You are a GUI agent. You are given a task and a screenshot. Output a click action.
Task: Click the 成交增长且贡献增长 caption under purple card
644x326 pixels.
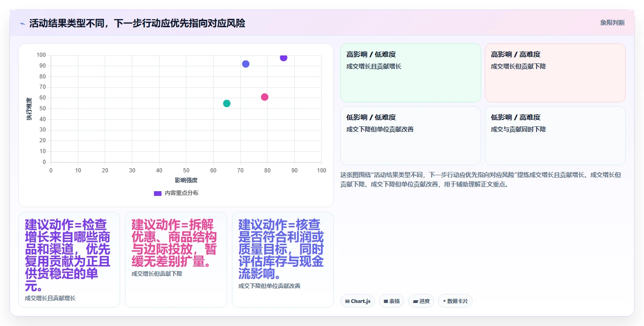point(50,298)
